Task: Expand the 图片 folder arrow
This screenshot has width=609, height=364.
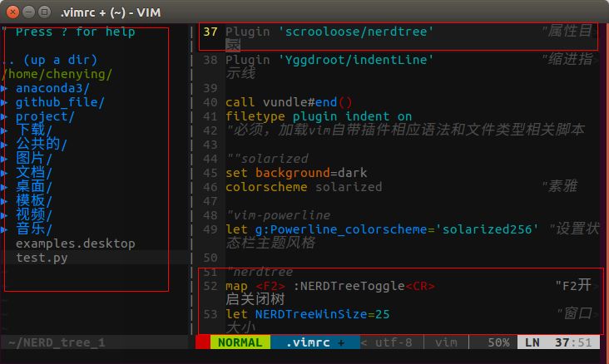Action: point(4,159)
